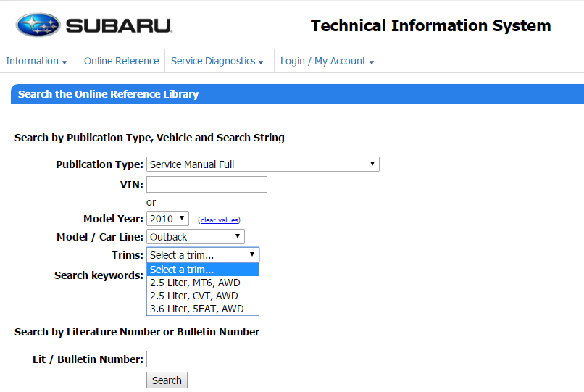This screenshot has width=584, height=392.
Task: Open the Information menu
Action: (x=36, y=61)
